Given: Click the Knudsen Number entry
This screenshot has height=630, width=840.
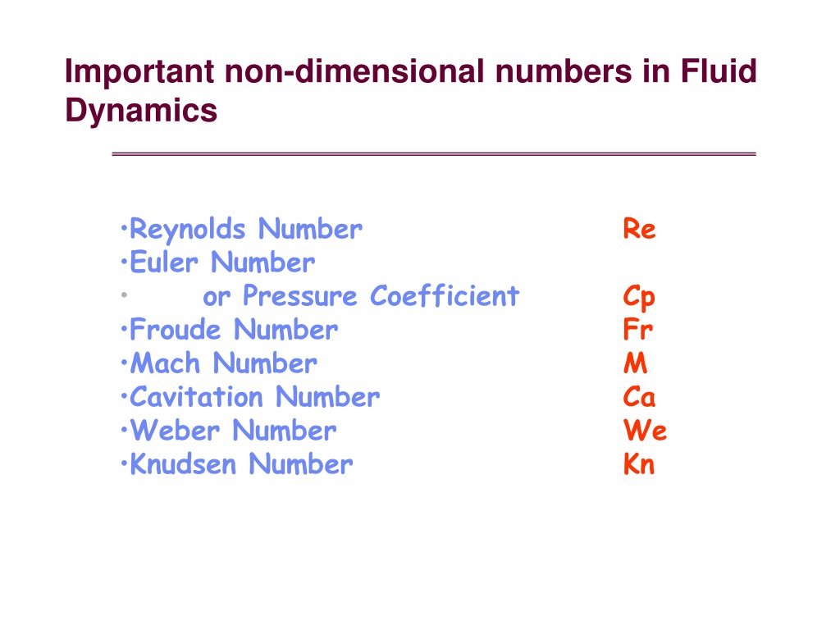Looking at the screenshot, I should [237, 464].
